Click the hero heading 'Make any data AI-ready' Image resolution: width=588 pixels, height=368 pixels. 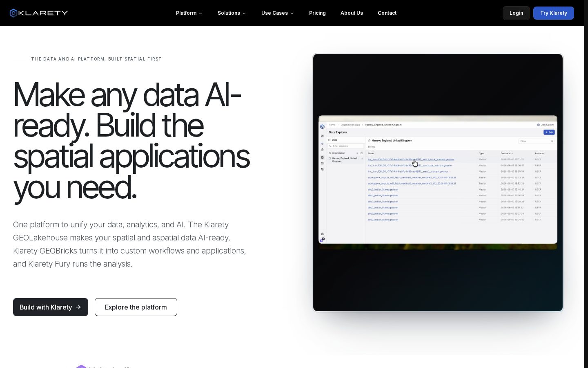(131, 141)
